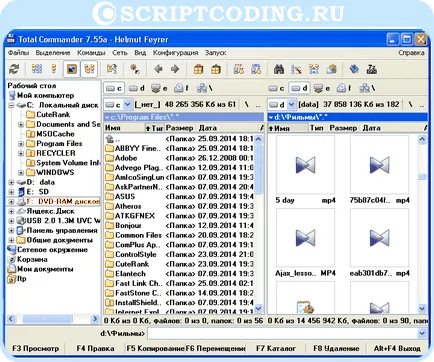Toggle the directory tree panel toolbar button
The height and width of the screenshot is (362, 434).
tap(89, 69)
